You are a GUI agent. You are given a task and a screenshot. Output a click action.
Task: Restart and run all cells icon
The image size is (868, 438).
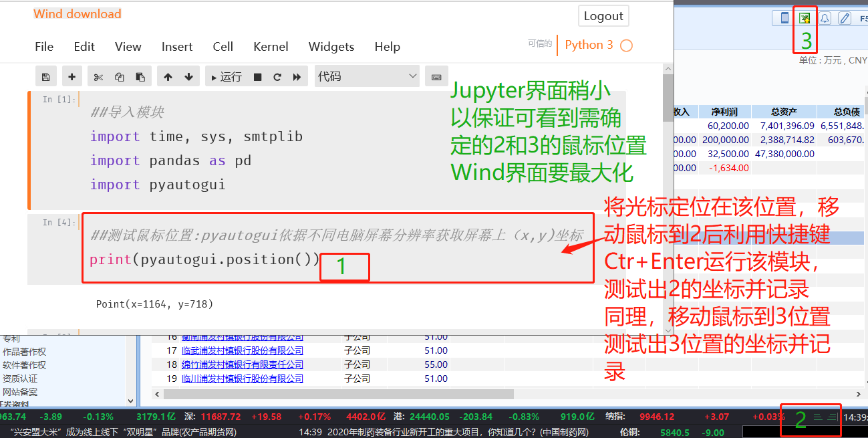point(297,77)
